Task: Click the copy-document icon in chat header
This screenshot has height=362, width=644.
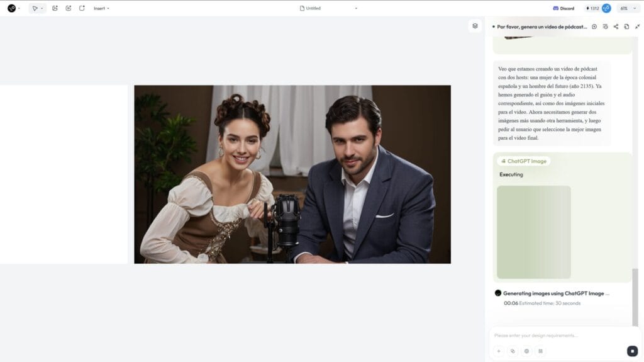Action: pyautogui.click(x=626, y=26)
